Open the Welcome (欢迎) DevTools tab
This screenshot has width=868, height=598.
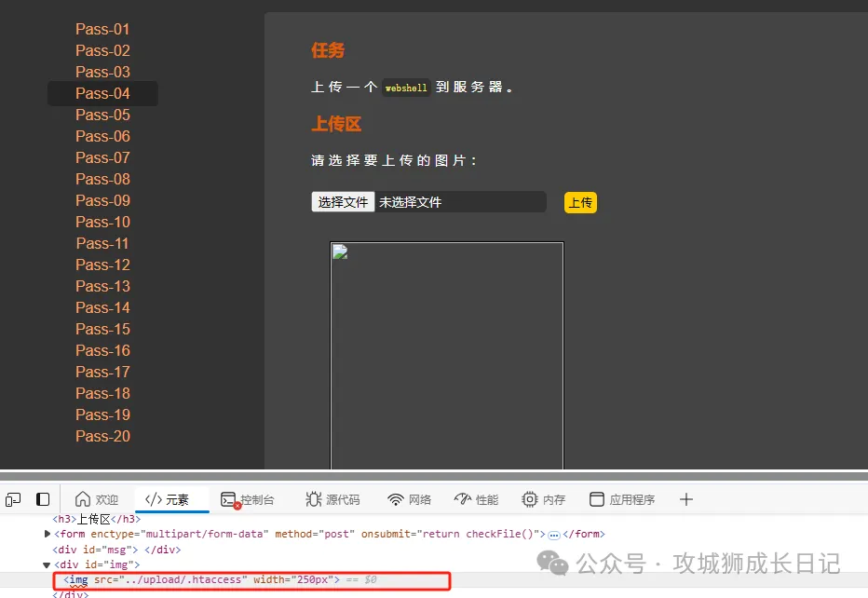tap(97, 500)
